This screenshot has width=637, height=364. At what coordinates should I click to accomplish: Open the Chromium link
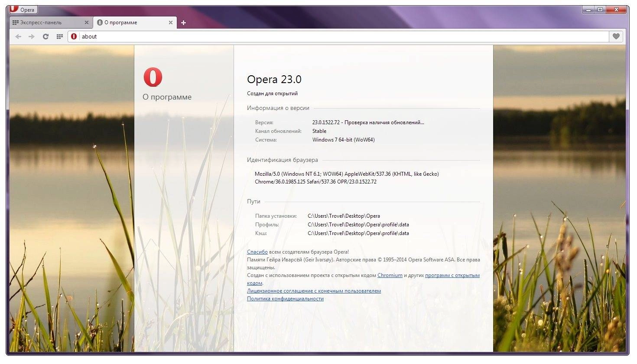(390, 275)
